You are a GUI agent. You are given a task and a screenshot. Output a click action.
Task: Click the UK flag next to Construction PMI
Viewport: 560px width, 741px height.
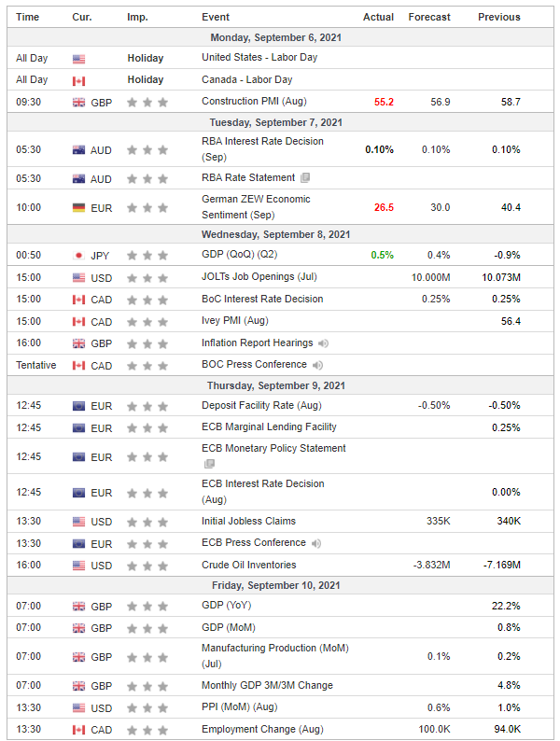(x=79, y=103)
